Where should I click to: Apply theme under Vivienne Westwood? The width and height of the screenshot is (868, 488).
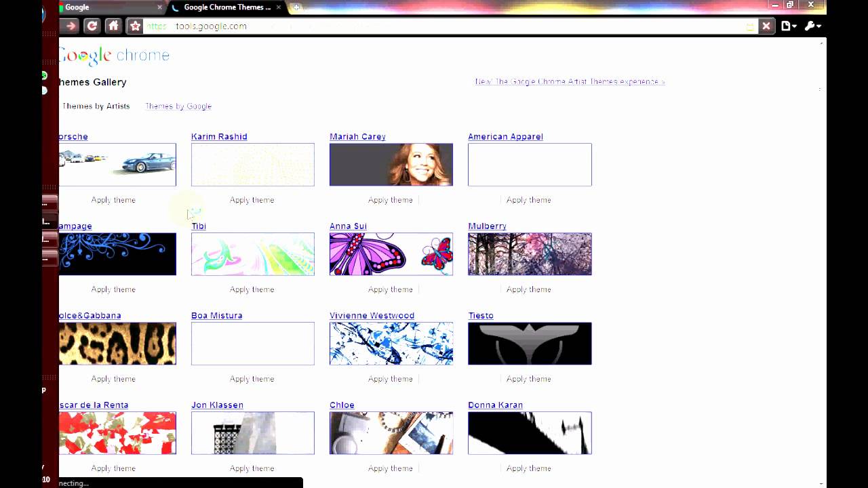pyautogui.click(x=390, y=379)
